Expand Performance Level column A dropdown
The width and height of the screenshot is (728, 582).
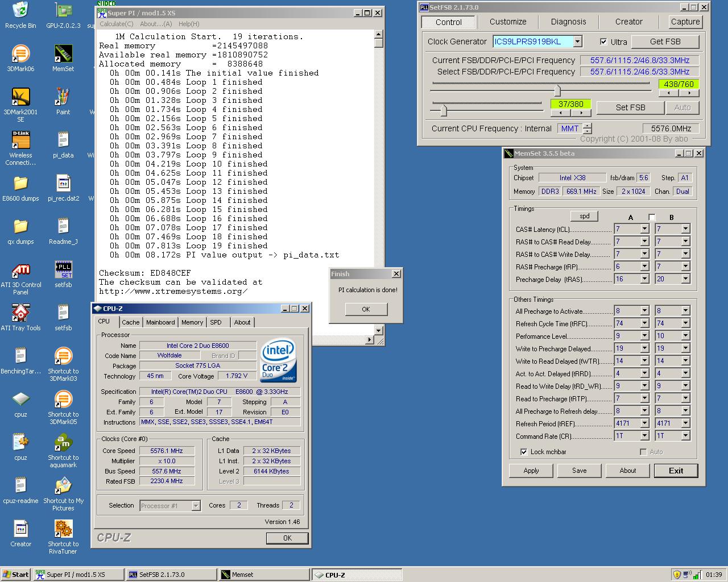tap(644, 336)
